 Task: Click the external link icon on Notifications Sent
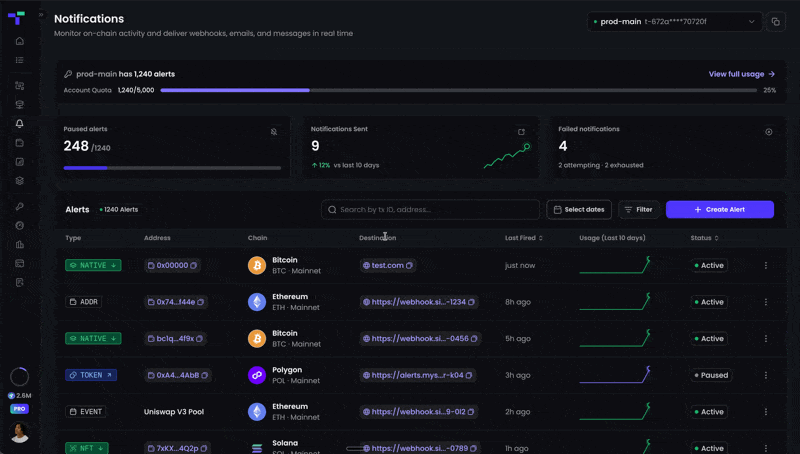pyautogui.click(x=521, y=132)
